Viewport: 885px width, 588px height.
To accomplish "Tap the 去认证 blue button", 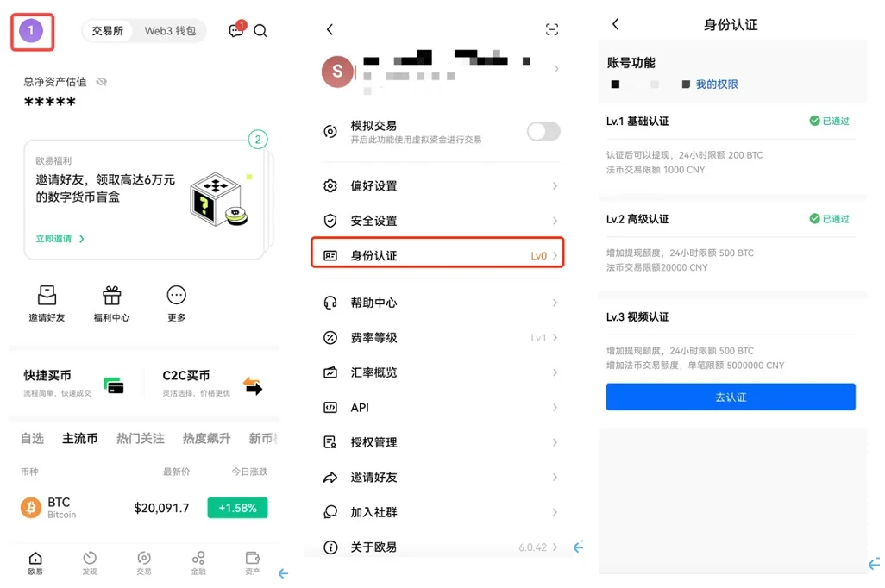I will (x=730, y=397).
